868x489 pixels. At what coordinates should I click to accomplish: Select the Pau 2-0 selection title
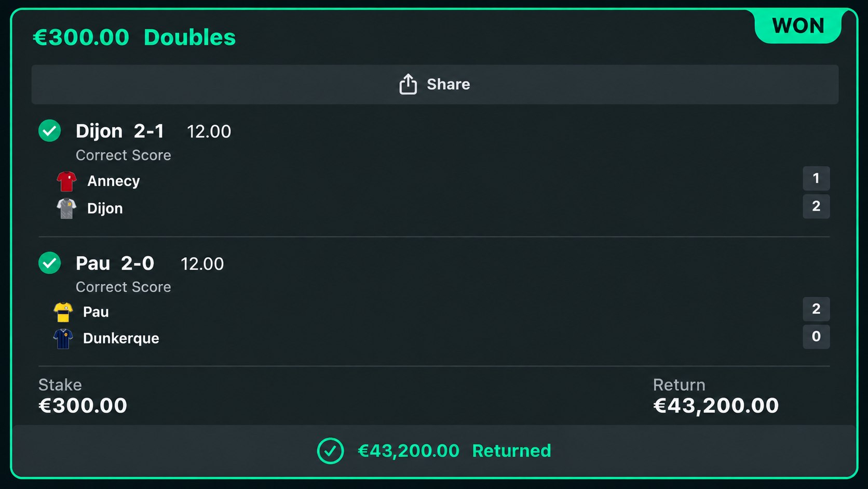coord(115,263)
